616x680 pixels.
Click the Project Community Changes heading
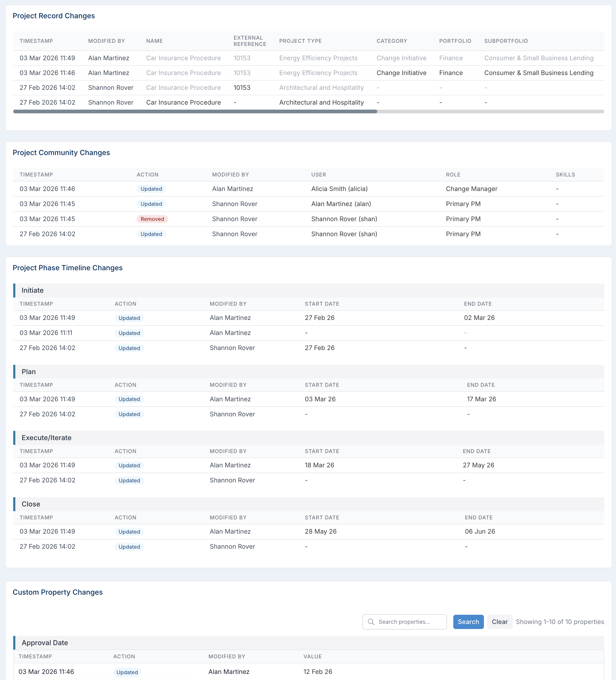pos(61,152)
